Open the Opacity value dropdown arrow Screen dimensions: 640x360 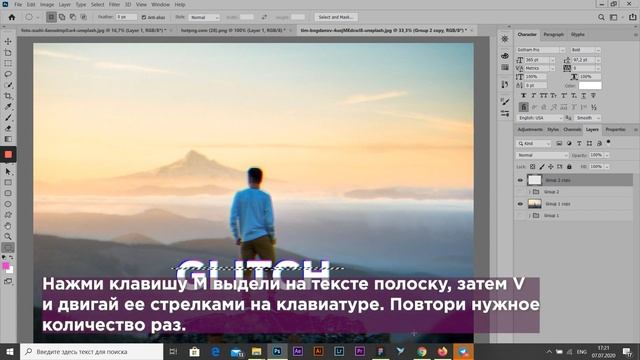(x=607, y=155)
